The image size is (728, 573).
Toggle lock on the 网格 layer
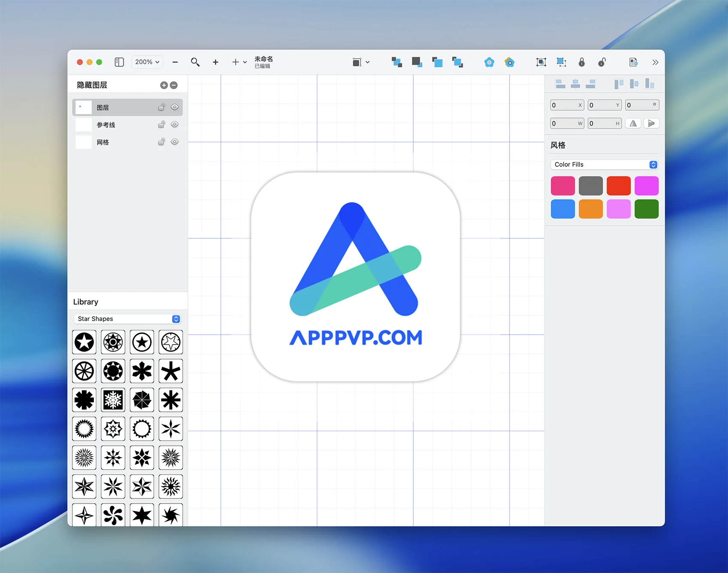[161, 141]
